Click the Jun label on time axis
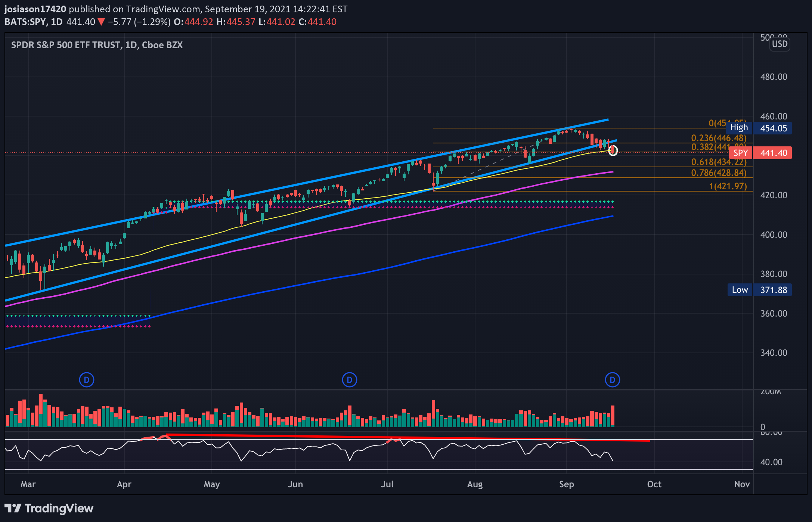812x522 pixels. pos(295,484)
